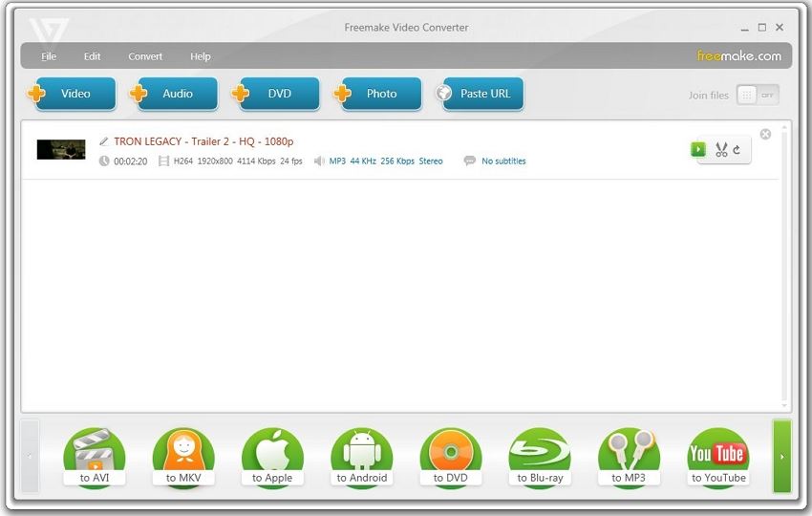The width and height of the screenshot is (812, 516).
Task: Open audio track settings MP3 44 KHz
Action: pyautogui.click(x=386, y=161)
